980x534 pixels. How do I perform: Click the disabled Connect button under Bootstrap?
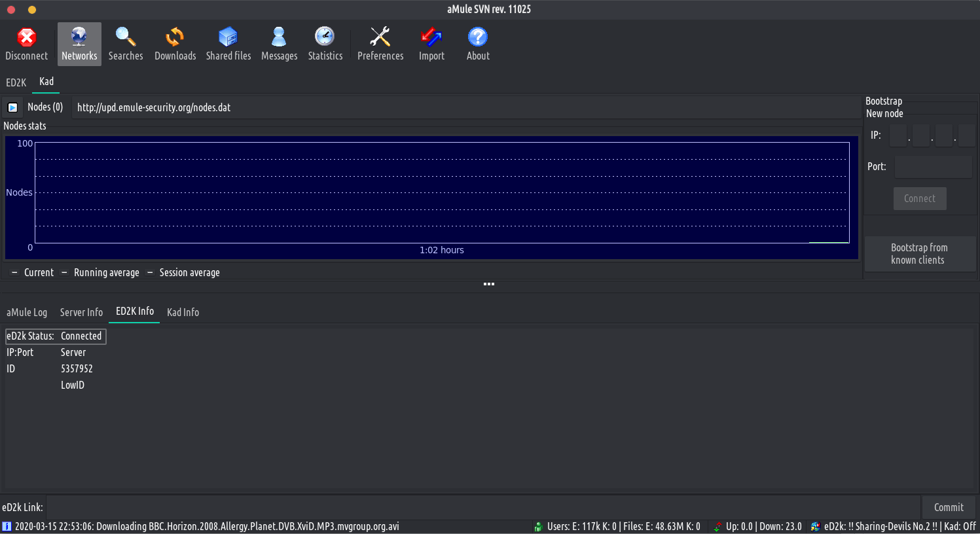point(920,198)
